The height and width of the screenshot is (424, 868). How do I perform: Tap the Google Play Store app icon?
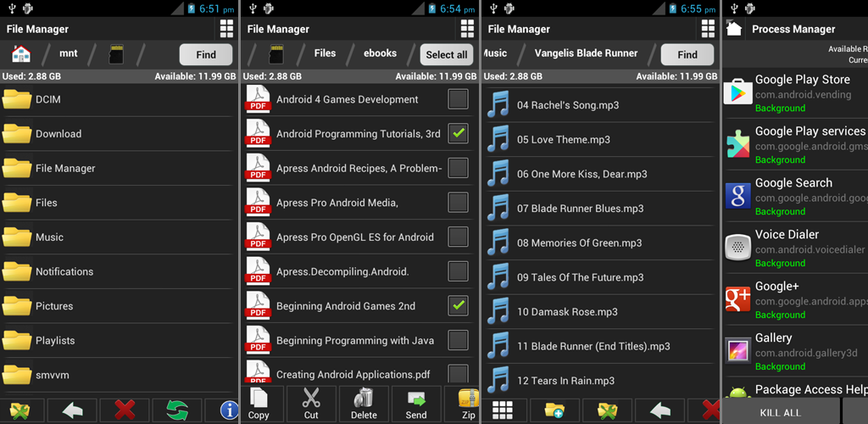pyautogui.click(x=737, y=91)
